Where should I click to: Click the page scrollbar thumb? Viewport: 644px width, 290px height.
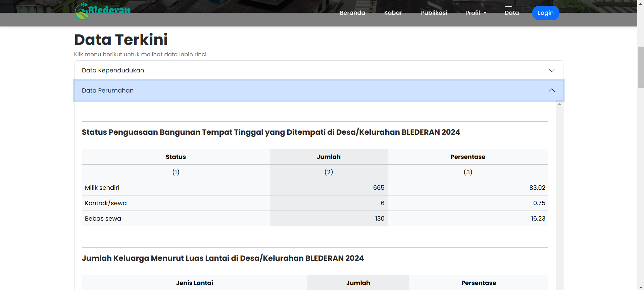point(640,67)
